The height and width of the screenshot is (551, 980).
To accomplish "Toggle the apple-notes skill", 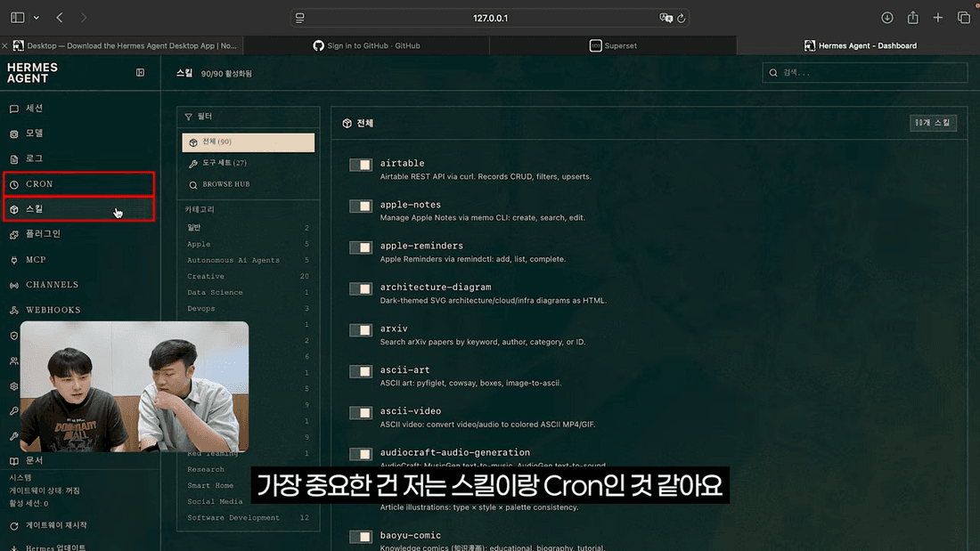I will pyautogui.click(x=361, y=207).
